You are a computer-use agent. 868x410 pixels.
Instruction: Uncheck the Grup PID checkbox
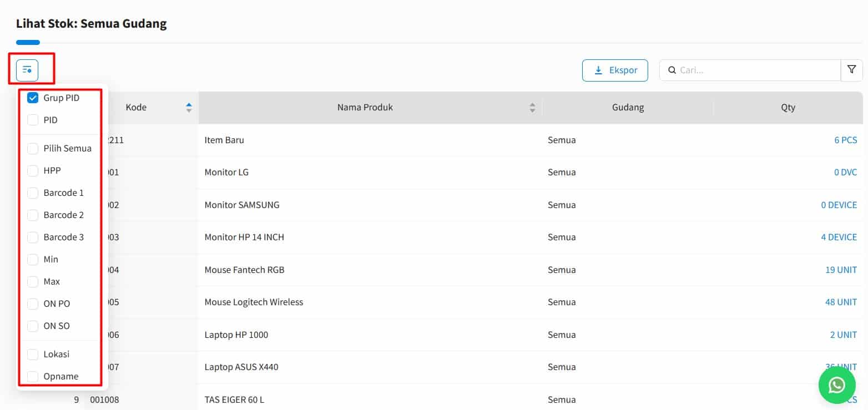click(x=32, y=98)
